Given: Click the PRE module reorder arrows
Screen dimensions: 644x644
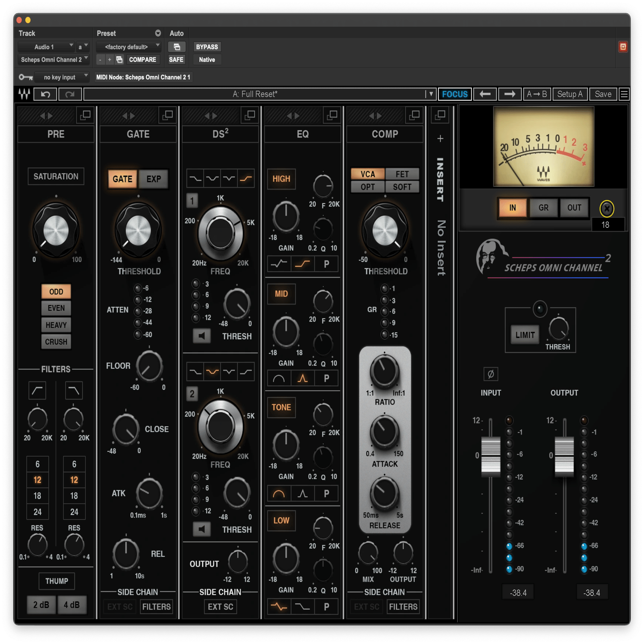Looking at the screenshot, I should (x=46, y=115).
